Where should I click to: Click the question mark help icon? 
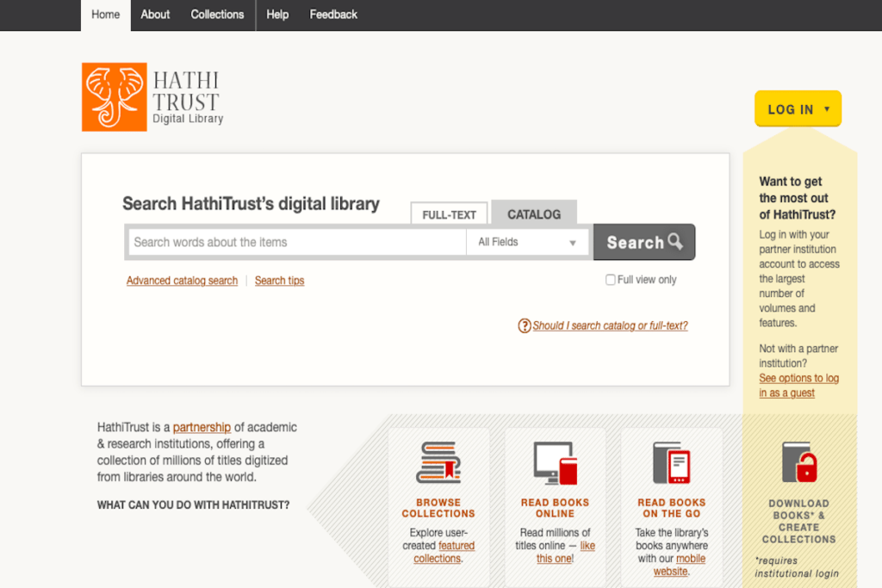pyautogui.click(x=524, y=325)
